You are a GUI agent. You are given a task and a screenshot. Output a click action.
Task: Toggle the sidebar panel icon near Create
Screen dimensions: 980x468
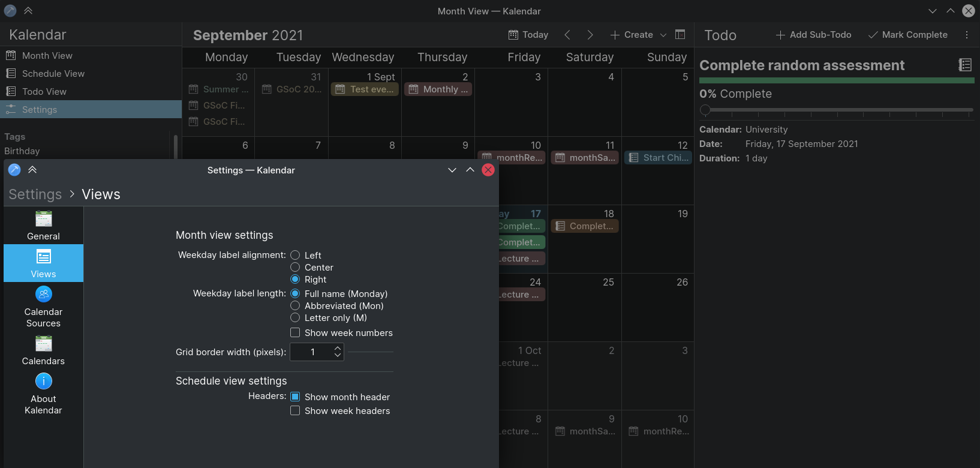point(680,35)
